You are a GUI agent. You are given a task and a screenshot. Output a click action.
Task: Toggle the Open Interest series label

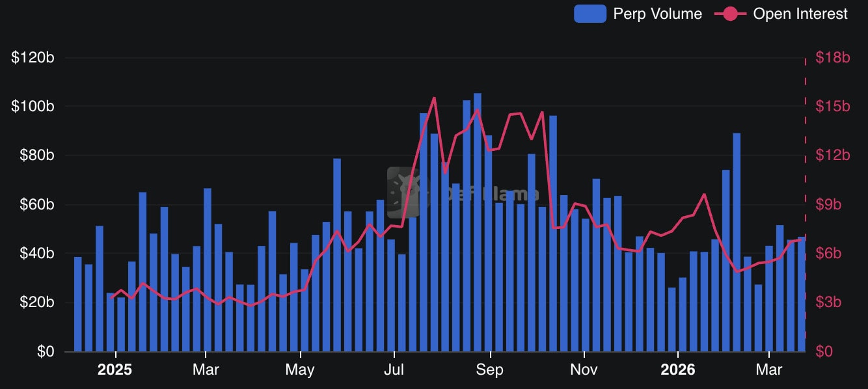(800, 14)
